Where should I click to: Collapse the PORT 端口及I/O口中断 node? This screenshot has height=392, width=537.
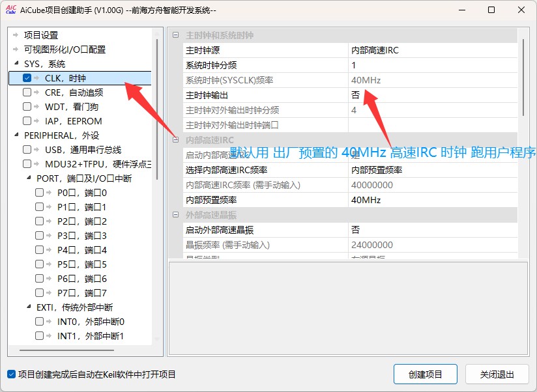(x=29, y=178)
